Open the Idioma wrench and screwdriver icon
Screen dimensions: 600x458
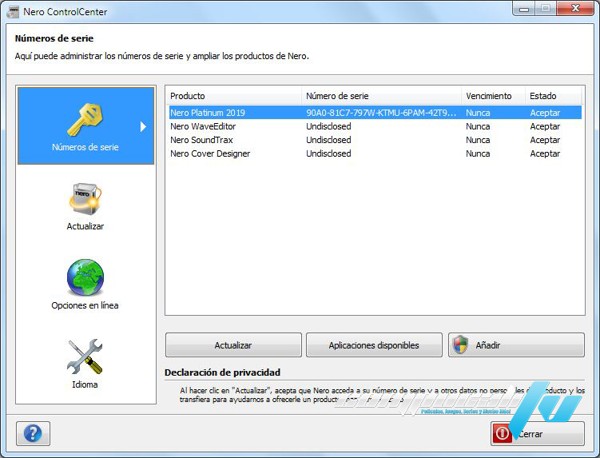[x=85, y=357]
